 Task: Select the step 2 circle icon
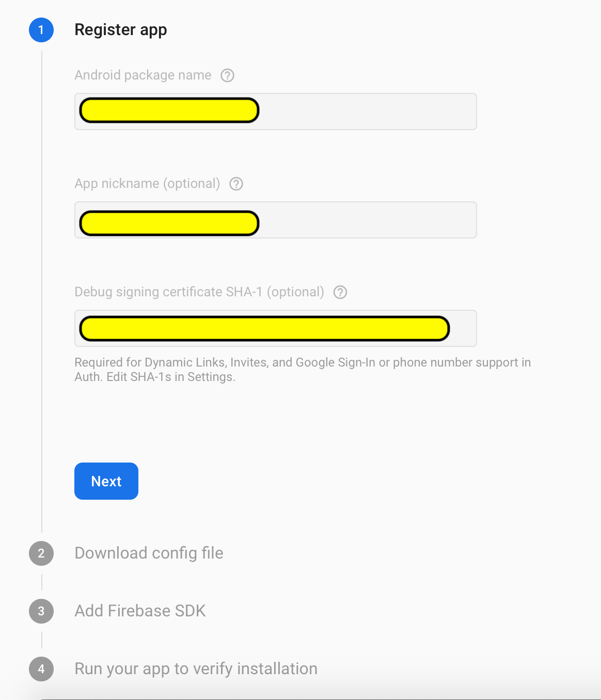(41, 553)
